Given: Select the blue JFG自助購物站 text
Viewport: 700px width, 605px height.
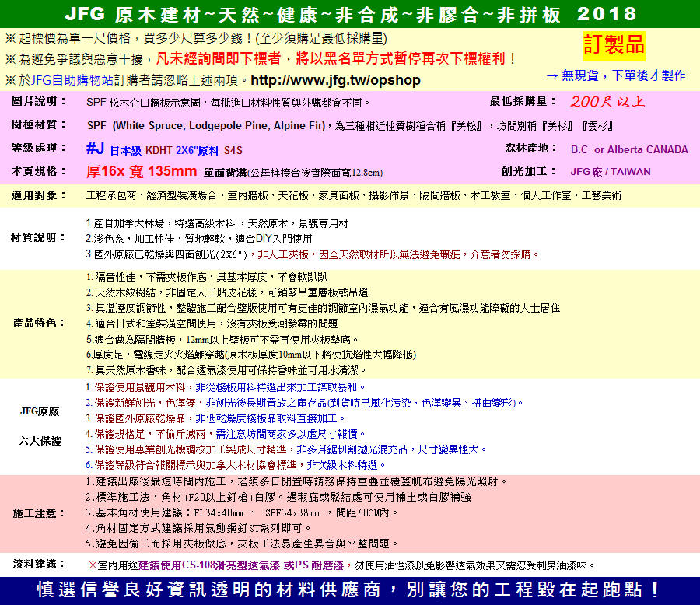Looking at the screenshot, I should coord(72,80).
